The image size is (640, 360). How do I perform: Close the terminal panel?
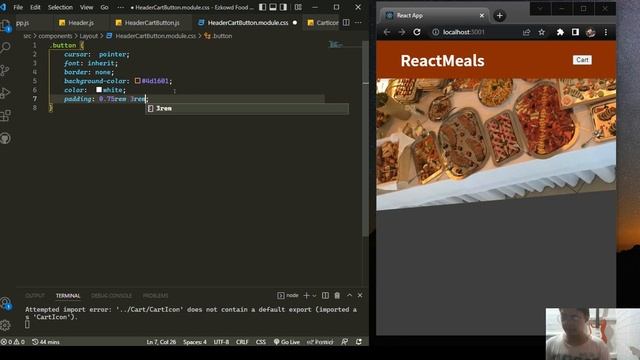(x=360, y=295)
